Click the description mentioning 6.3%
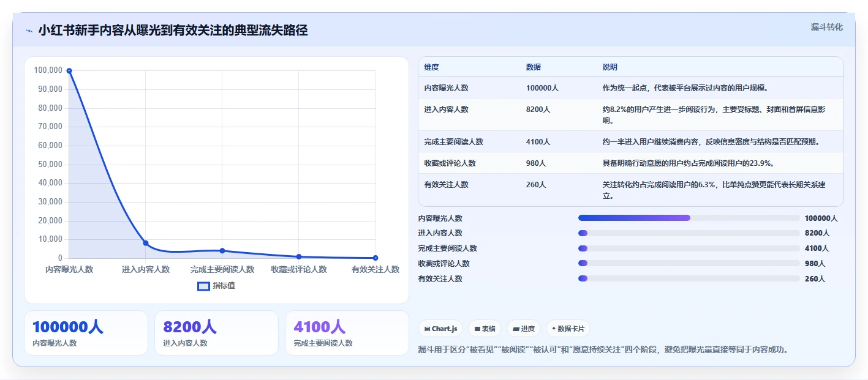This screenshot has height=380, width=868. point(714,190)
